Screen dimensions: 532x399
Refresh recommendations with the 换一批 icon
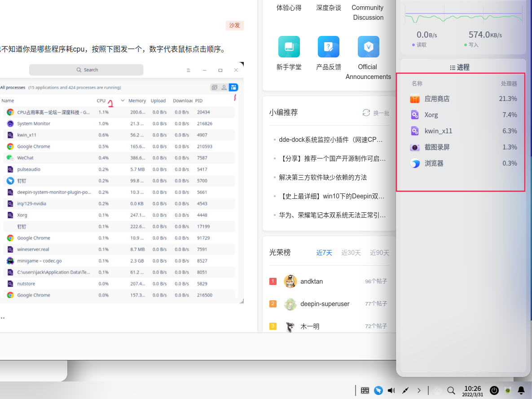[x=366, y=113]
